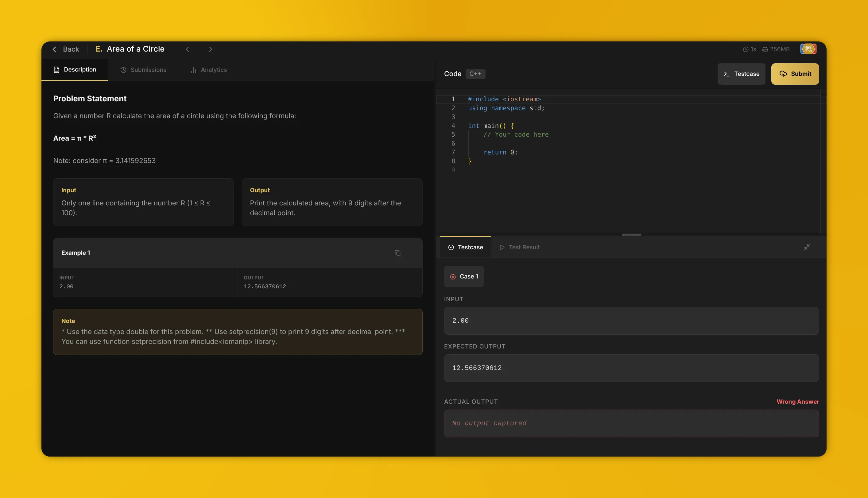Open the C++ language selector

(x=475, y=74)
